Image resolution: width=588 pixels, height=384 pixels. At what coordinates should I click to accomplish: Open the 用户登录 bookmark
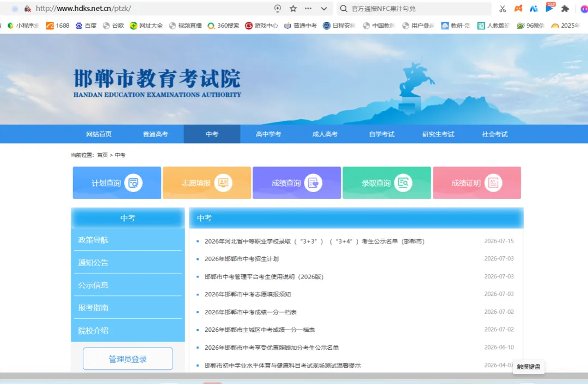point(418,26)
